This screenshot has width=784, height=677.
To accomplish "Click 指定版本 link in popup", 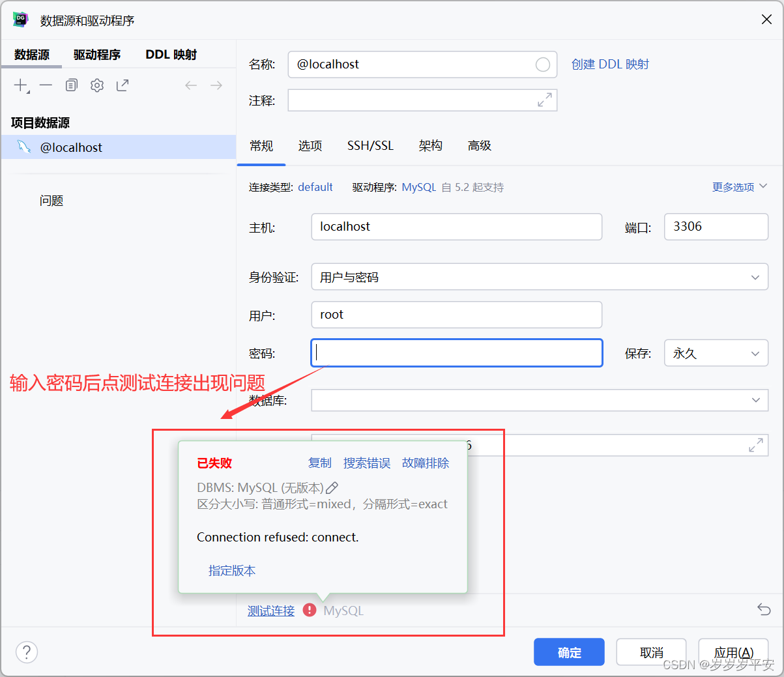I will pyautogui.click(x=232, y=571).
